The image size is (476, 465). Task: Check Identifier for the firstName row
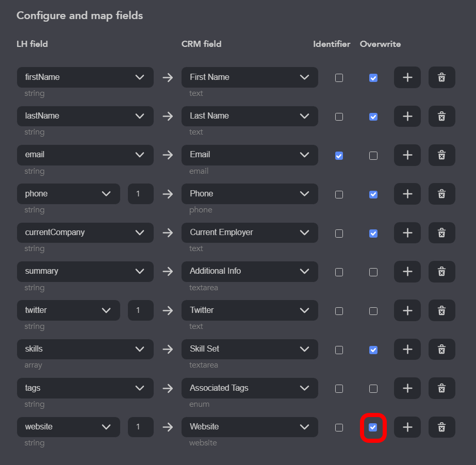339,78
